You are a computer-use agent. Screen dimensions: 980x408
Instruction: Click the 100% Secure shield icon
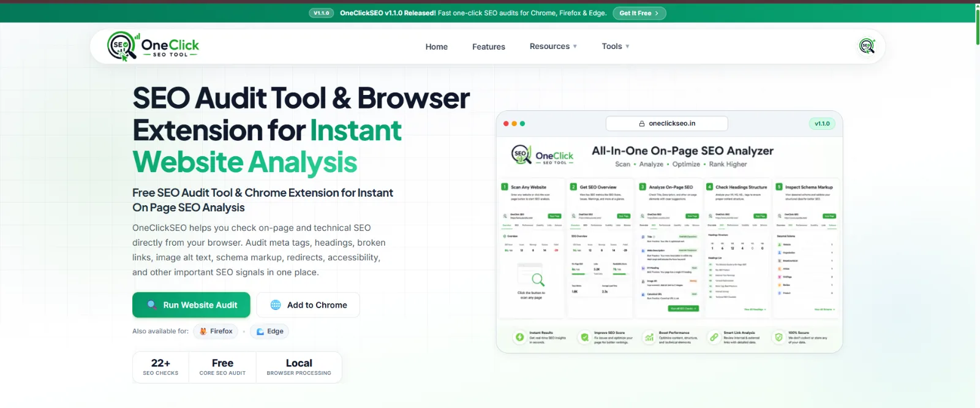778,337
